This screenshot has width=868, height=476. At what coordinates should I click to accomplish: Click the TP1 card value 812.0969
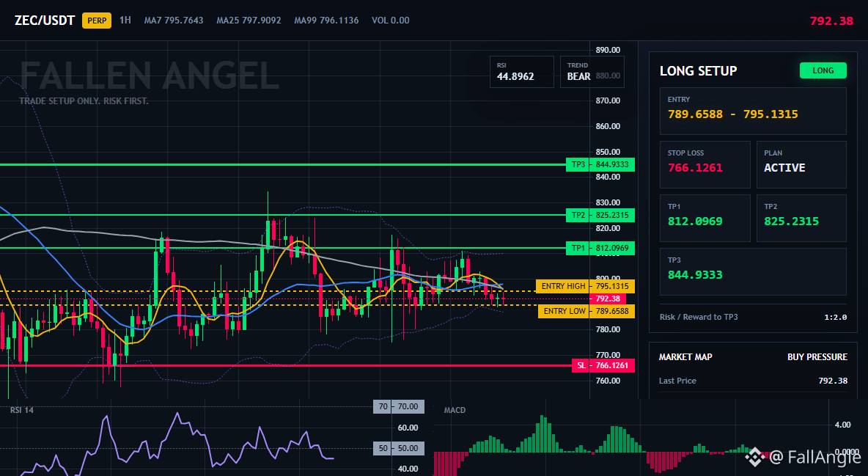(x=695, y=221)
